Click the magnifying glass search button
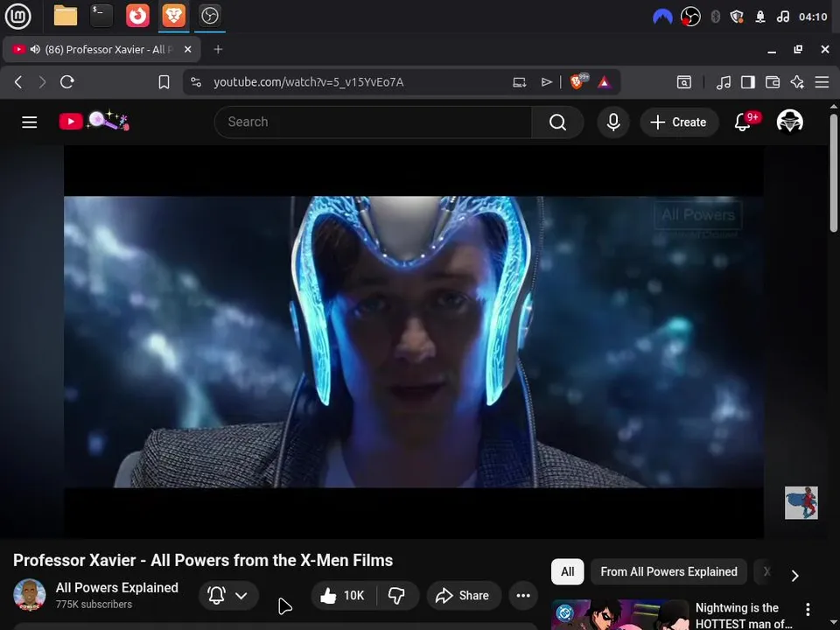 [557, 122]
